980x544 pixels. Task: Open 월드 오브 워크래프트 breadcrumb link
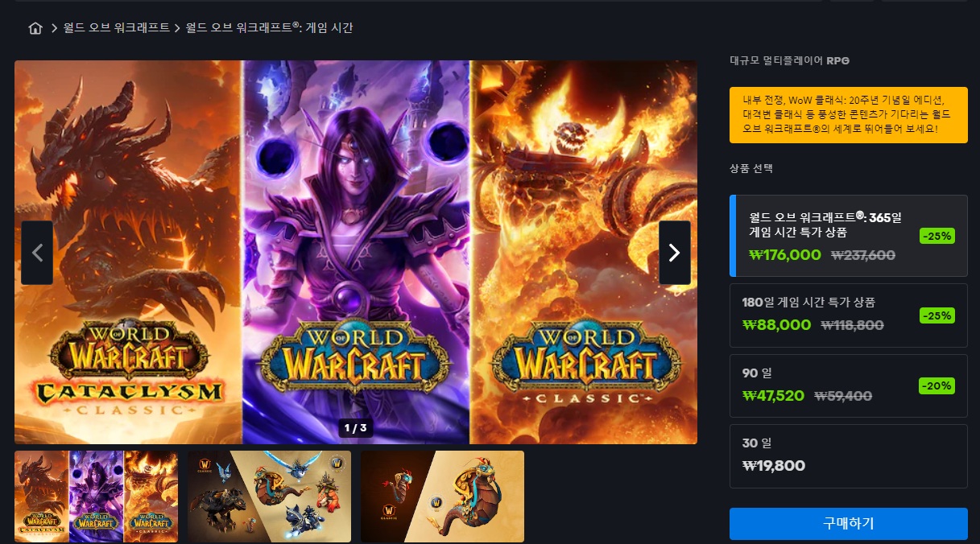click(117, 28)
